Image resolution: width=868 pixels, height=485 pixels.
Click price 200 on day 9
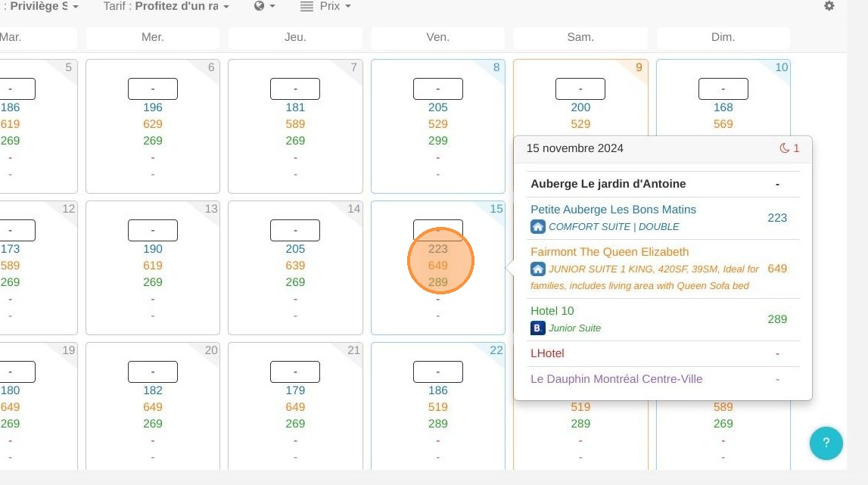click(580, 107)
